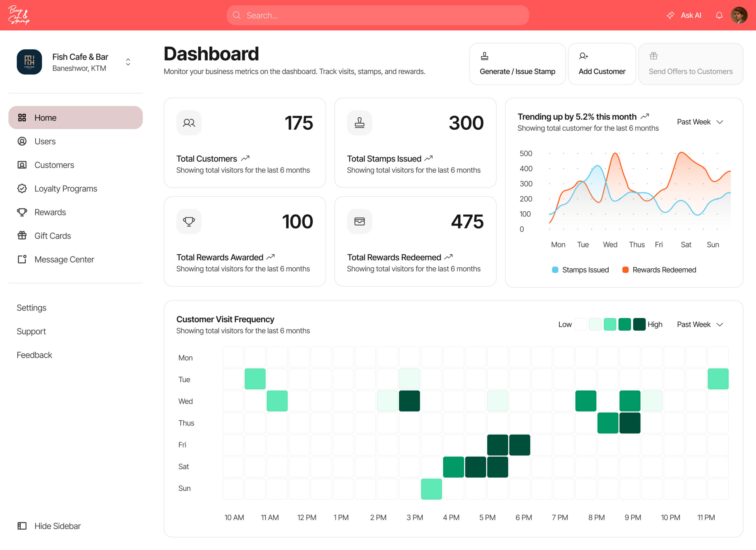Click the Total Rewards Awarded trophy icon
756x550 pixels.
189,221
